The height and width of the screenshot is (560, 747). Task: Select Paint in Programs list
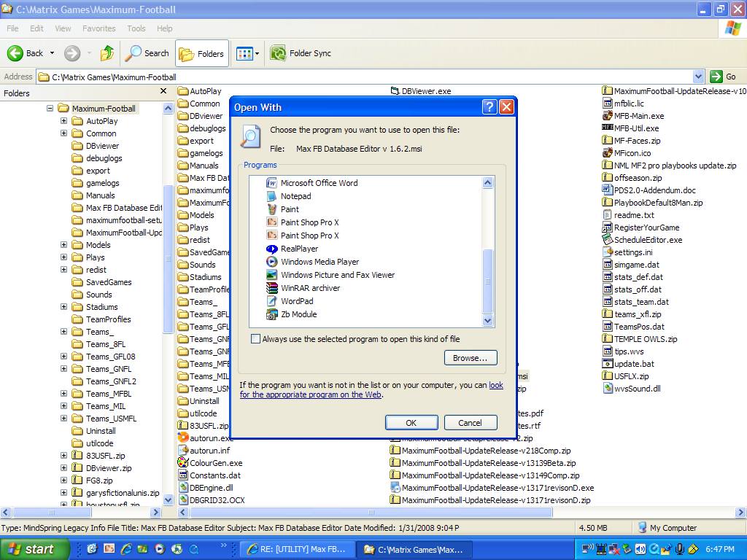pyautogui.click(x=283, y=209)
